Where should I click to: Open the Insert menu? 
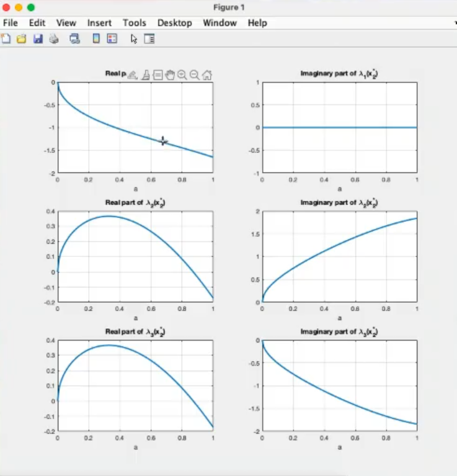coord(99,23)
